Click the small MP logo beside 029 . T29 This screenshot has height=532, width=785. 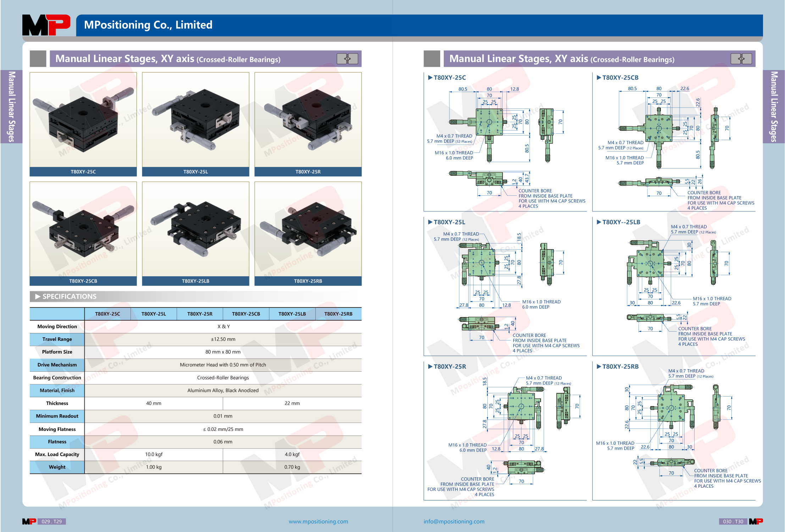click(x=29, y=521)
